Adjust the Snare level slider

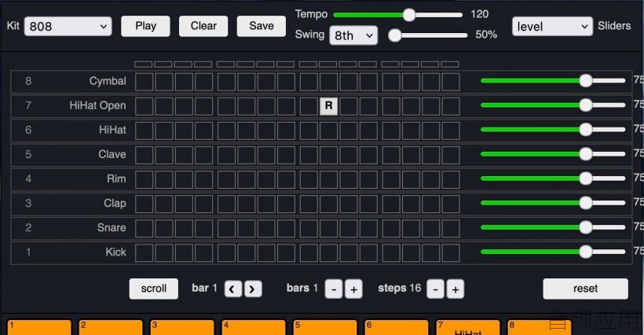(x=553, y=227)
